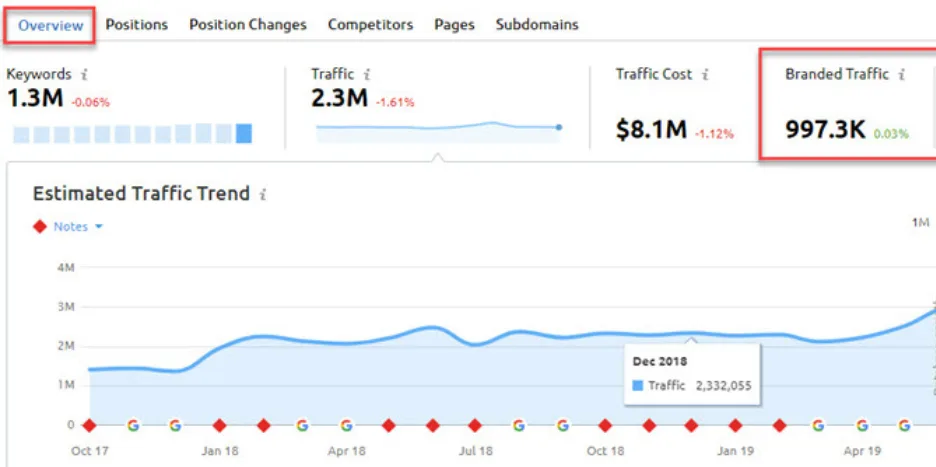The width and height of the screenshot is (936, 467).
Task: Go to the Competitors tab
Action: 370,24
